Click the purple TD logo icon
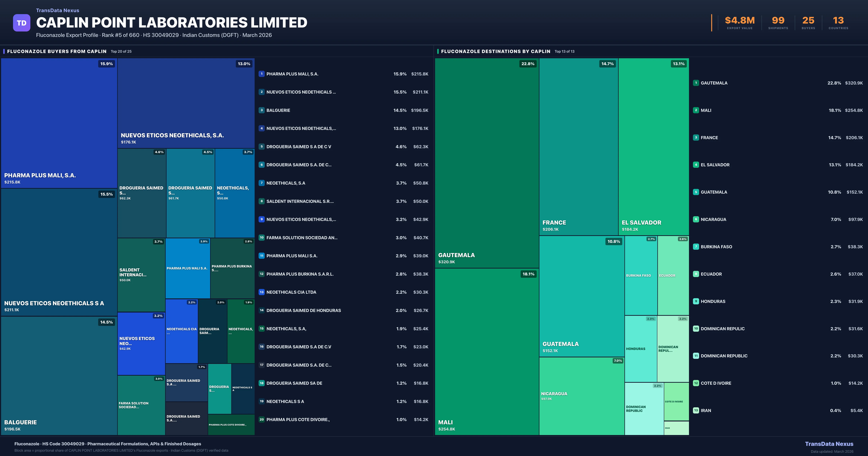Image resolution: width=868 pixels, height=456 pixels. pos(22,23)
